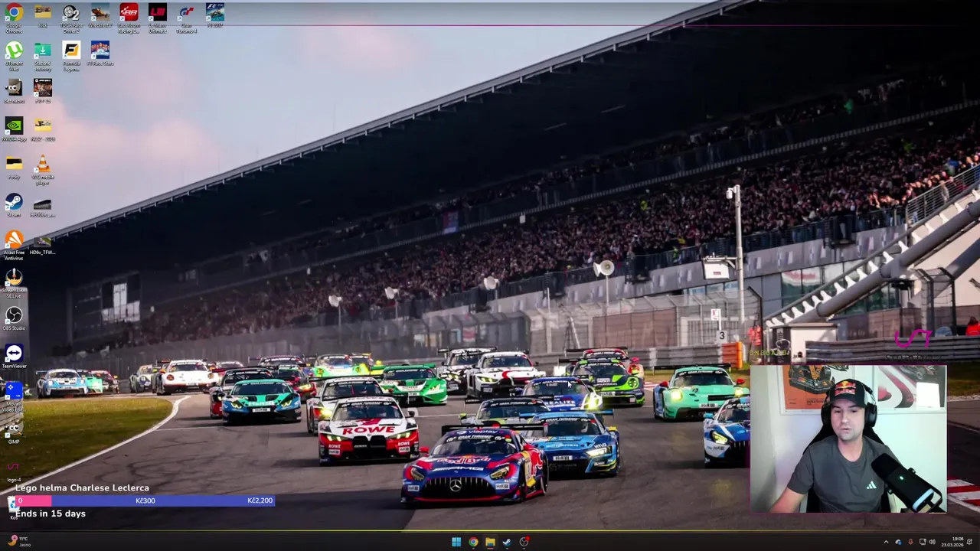Open the notification bell in the tray

click(x=970, y=542)
